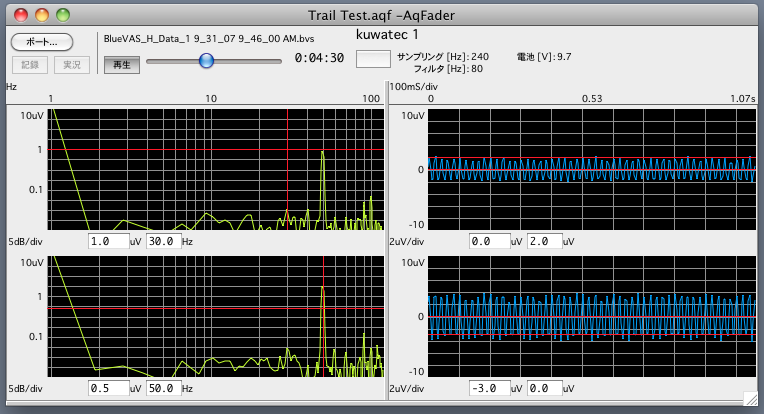Click the 記録 record button
Viewport: 764px width, 414px height.
(x=30, y=65)
